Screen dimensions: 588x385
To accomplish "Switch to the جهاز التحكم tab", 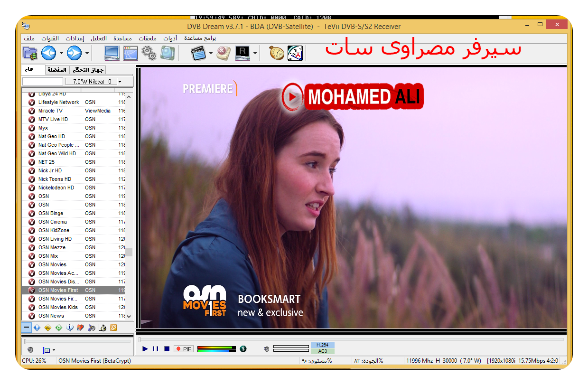I will pyautogui.click(x=87, y=70).
